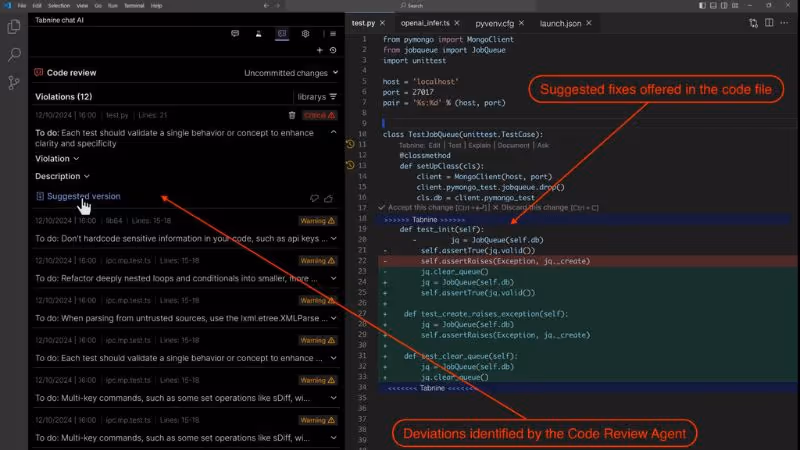Click Tabnine Edit code lens

(434, 145)
